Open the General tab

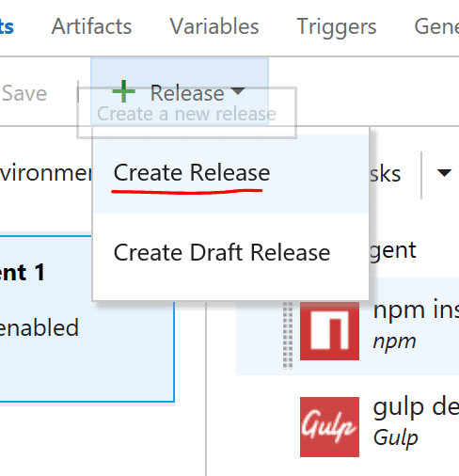(436, 26)
